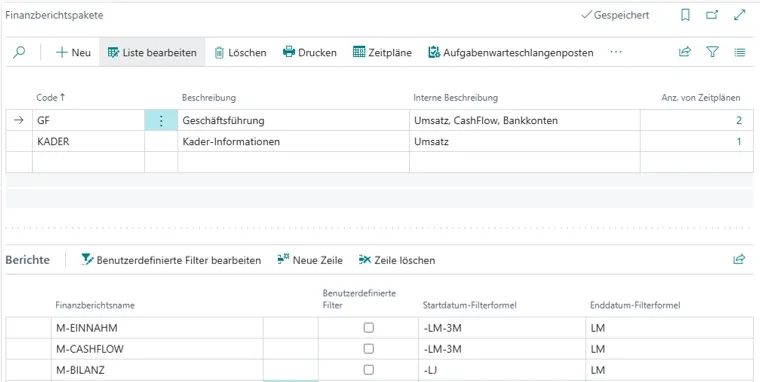Print via the Drucken action
The image size is (760, 382).
310,52
